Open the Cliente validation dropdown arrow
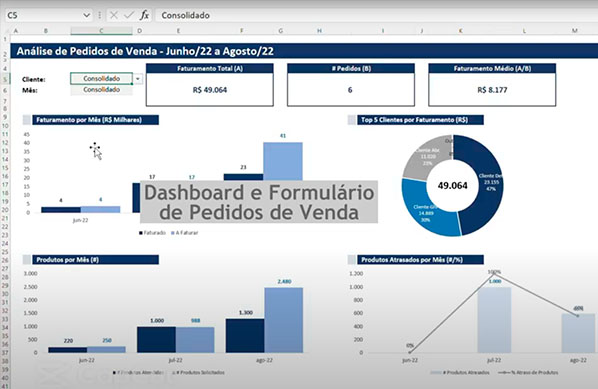Viewport: 598px width, 389px height. 138,79
